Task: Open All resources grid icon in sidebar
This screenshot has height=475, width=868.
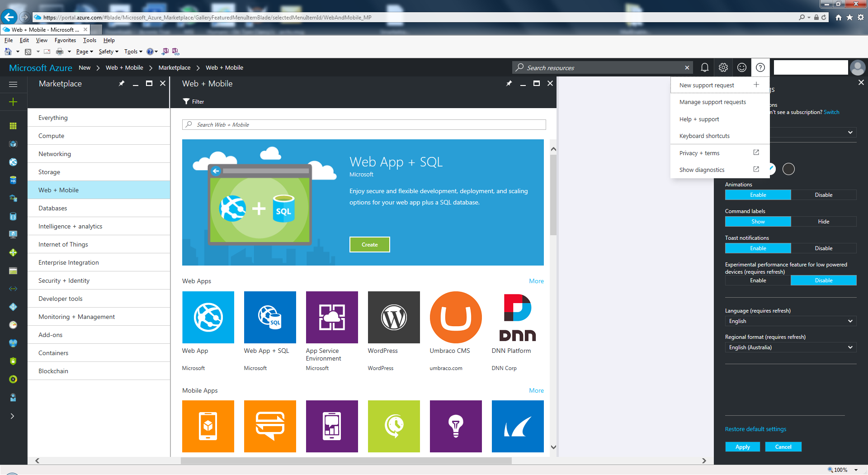Action: coord(13,126)
